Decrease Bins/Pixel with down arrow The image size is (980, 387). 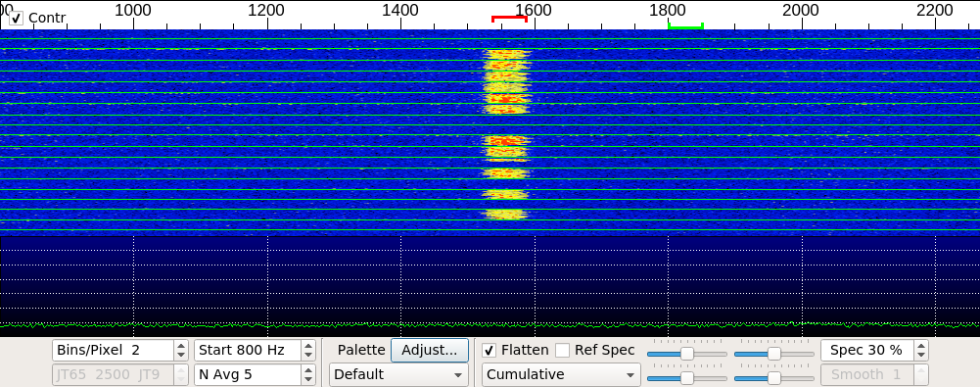coord(180,355)
